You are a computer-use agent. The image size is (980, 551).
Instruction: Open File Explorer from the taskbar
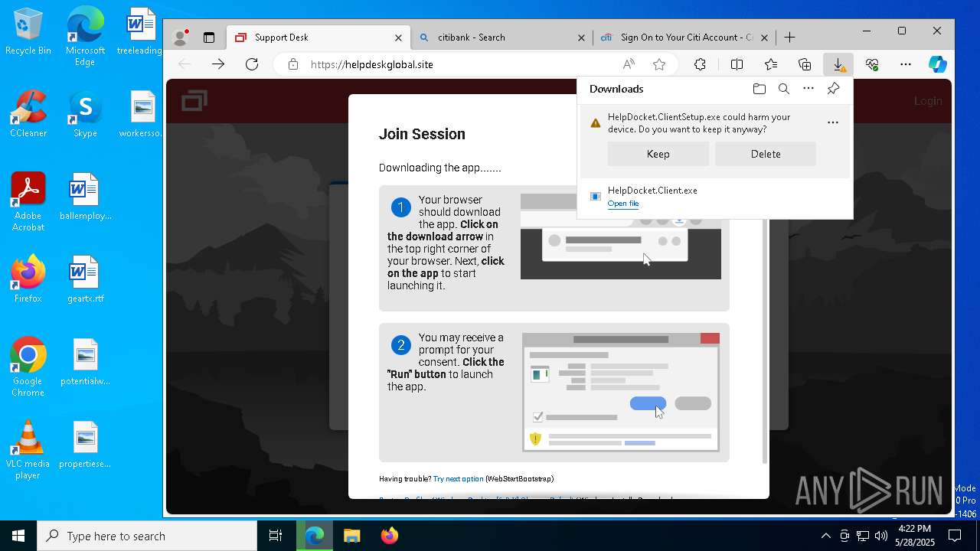click(352, 536)
